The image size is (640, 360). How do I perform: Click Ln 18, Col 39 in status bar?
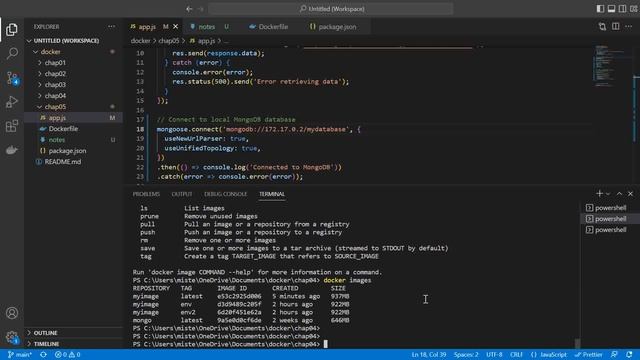429,355
